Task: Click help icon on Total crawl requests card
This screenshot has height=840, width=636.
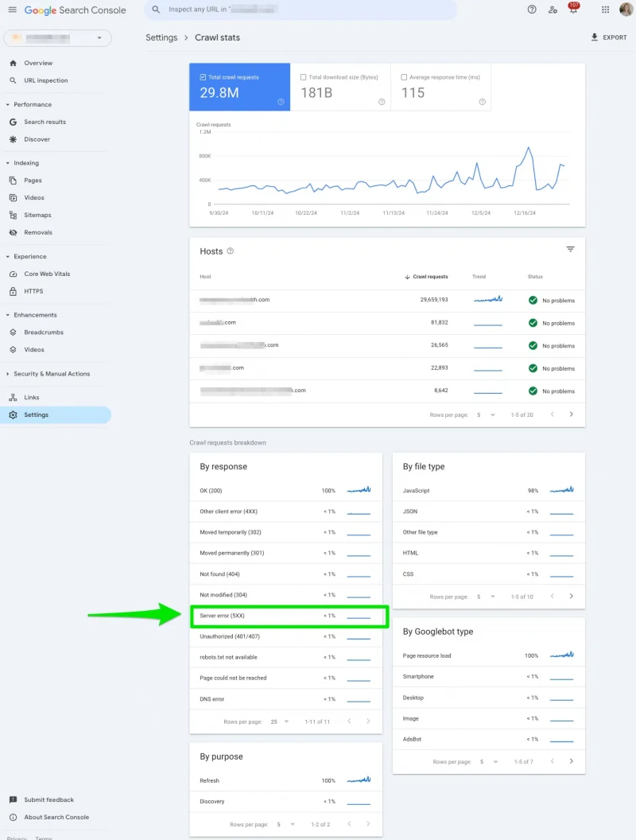Action: pyautogui.click(x=281, y=102)
